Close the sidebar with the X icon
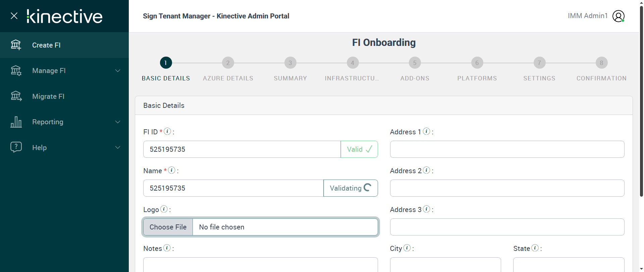 pos(14,16)
